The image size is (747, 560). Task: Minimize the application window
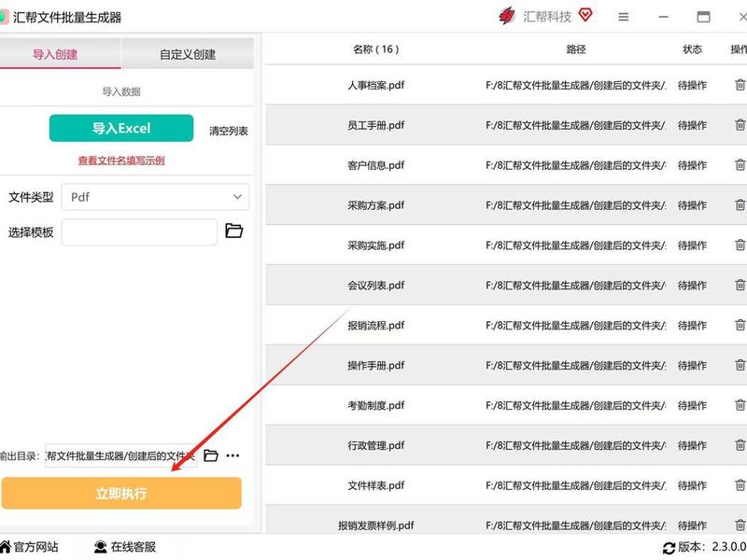(x=663, y=17)
